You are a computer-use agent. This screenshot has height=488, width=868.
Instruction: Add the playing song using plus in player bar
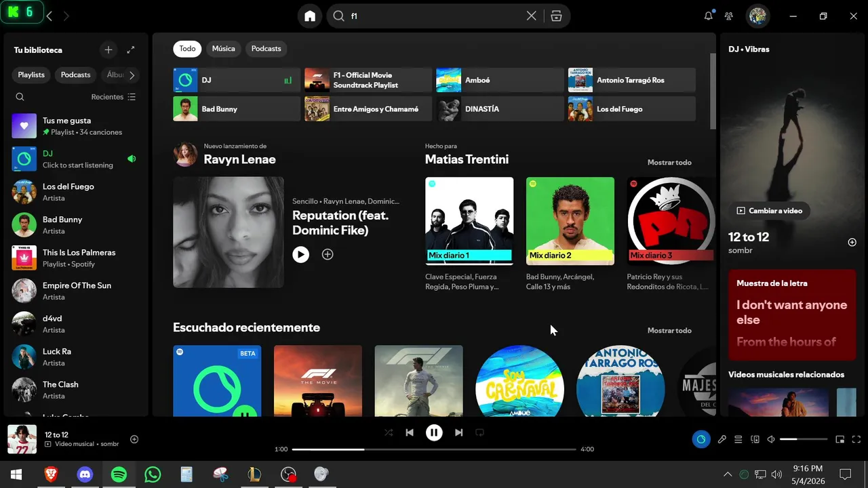pos(134,439)
